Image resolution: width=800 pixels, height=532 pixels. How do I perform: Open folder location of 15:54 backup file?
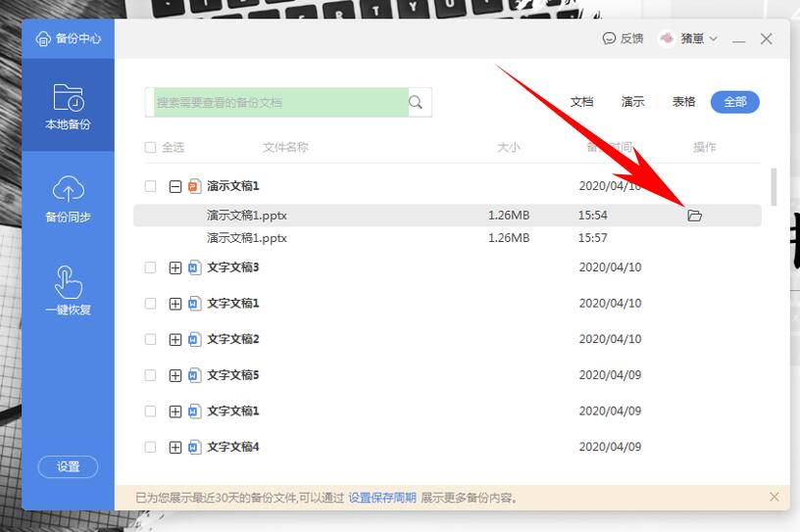pyautogui.click(x=694, y=216)
